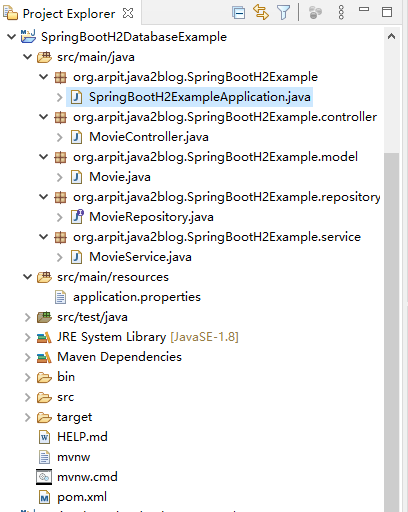Viewport: 408px width, 512px height.
Task: Select pom.xml file
Action: 82,497
